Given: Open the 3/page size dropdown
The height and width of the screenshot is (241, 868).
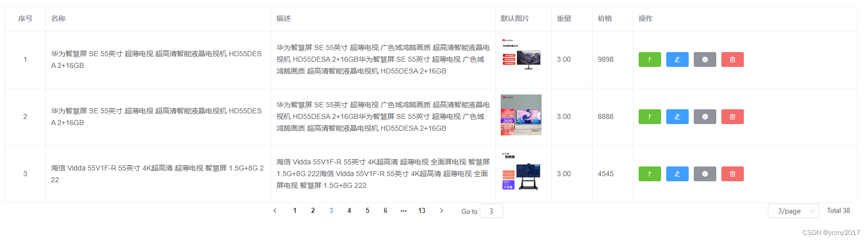Looking at the screenshot, I should tap(793, 211).
